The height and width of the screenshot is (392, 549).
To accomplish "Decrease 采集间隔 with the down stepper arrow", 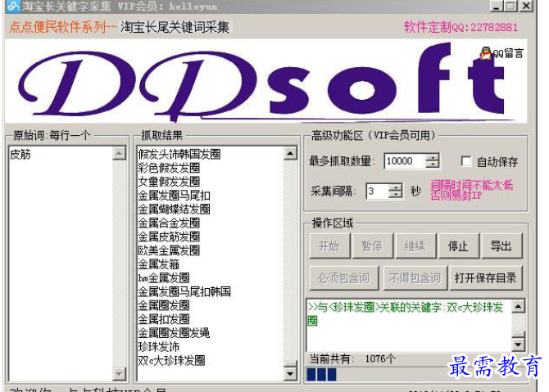I will click(395, 195).
